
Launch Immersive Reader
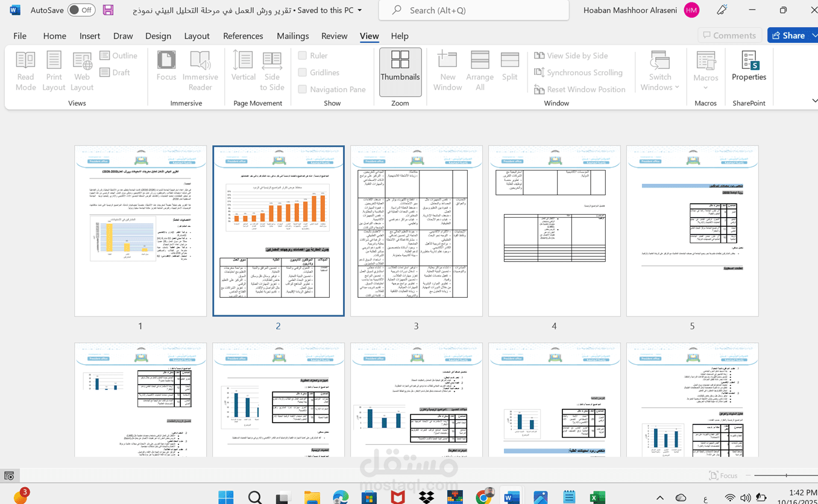tap(200, 71)
